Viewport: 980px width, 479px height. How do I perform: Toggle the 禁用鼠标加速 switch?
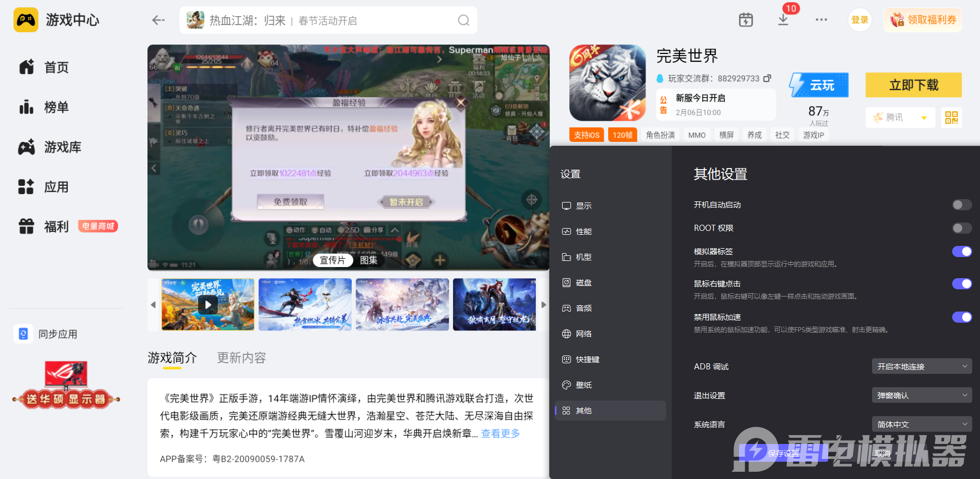point(962,317)
